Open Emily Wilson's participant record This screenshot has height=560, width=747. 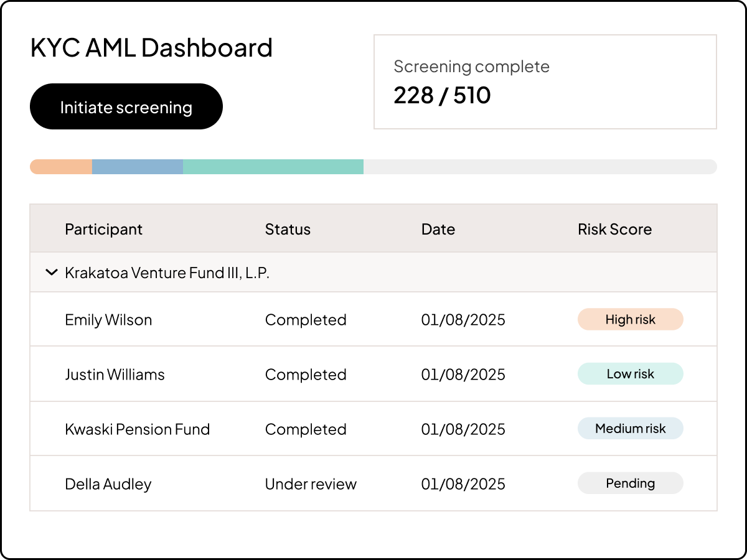[108, 319]
